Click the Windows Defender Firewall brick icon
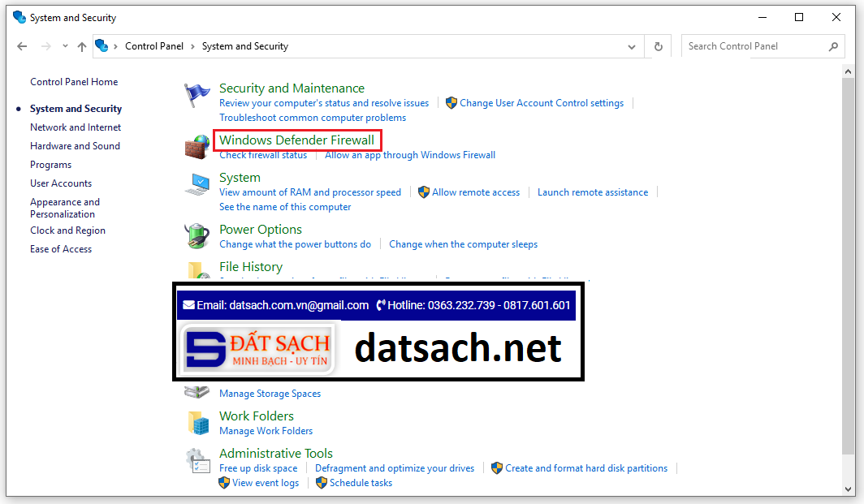The image size is (864, 504). 197,147
